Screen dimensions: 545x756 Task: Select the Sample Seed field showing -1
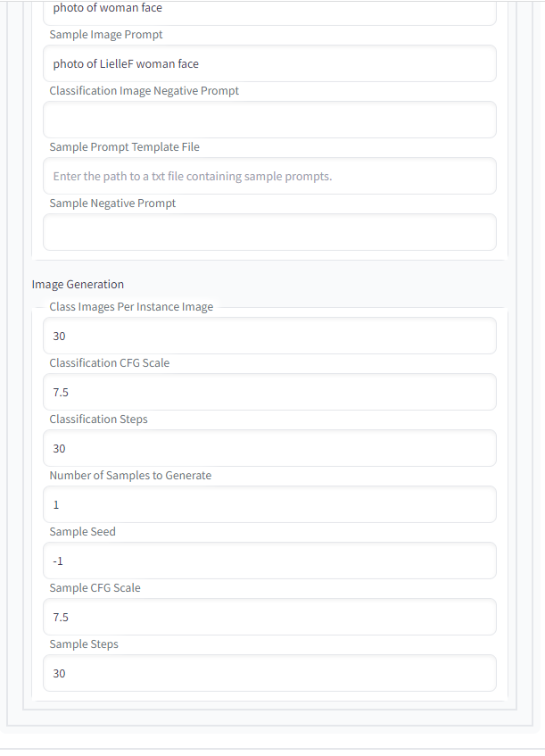coord(268,561)
